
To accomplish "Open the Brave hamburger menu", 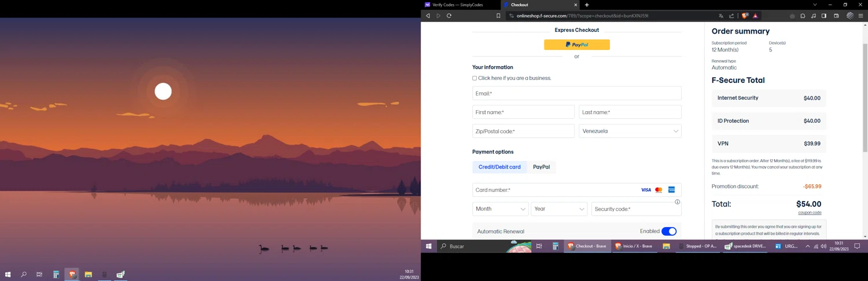I will coord(861,16).
